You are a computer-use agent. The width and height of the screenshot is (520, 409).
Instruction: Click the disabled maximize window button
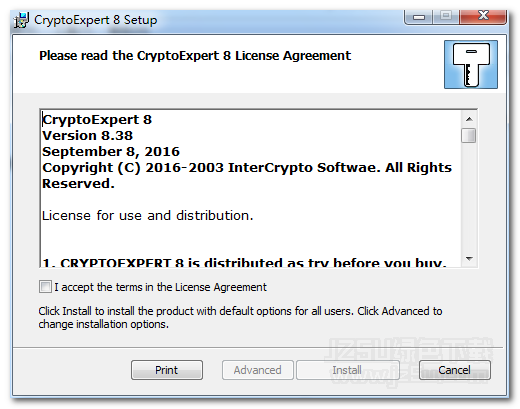(x=446, y=17)
